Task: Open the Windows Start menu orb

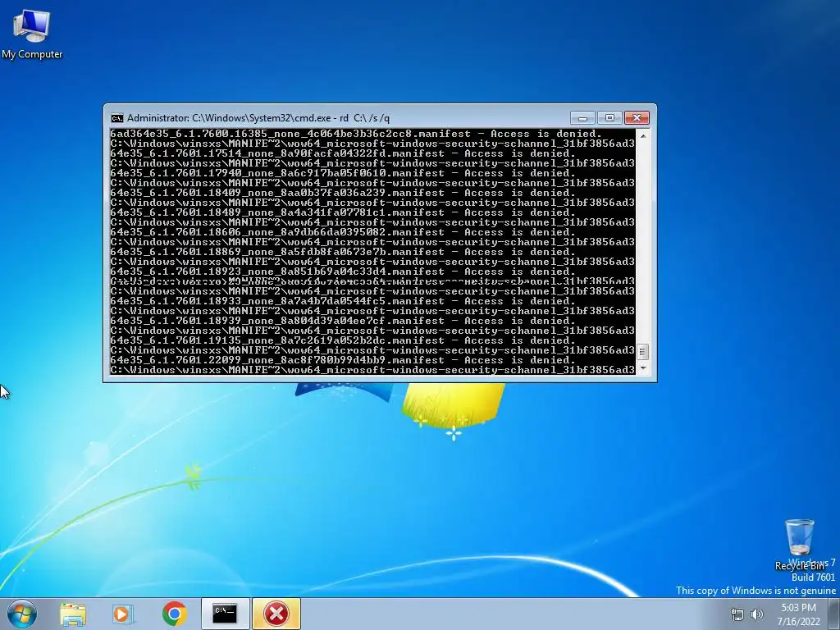Action: pyautogui.click(x=22, y=614)
